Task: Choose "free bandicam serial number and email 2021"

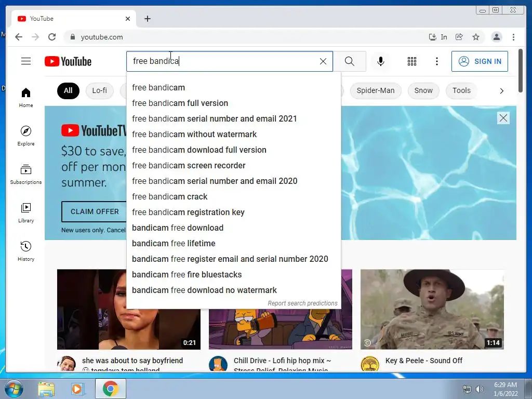Action: [x=234, y=119]
